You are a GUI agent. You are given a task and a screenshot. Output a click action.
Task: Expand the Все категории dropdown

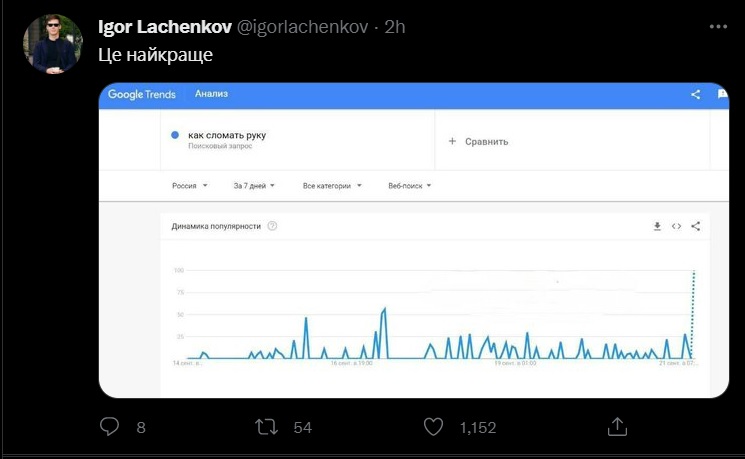(x=332, y=186)
